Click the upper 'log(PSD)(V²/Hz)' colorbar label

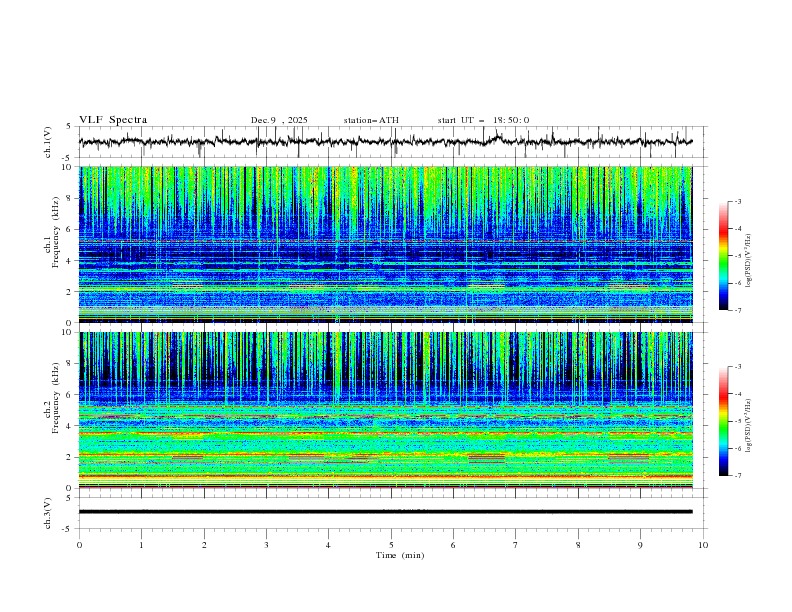748,261
